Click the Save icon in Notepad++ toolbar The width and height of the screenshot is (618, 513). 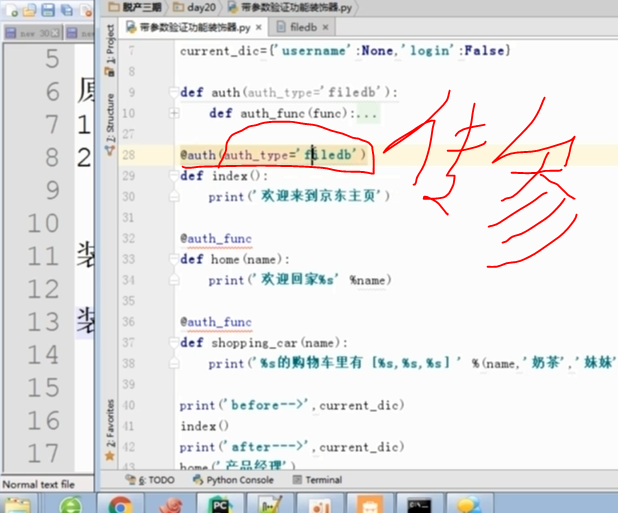point(48,9)
